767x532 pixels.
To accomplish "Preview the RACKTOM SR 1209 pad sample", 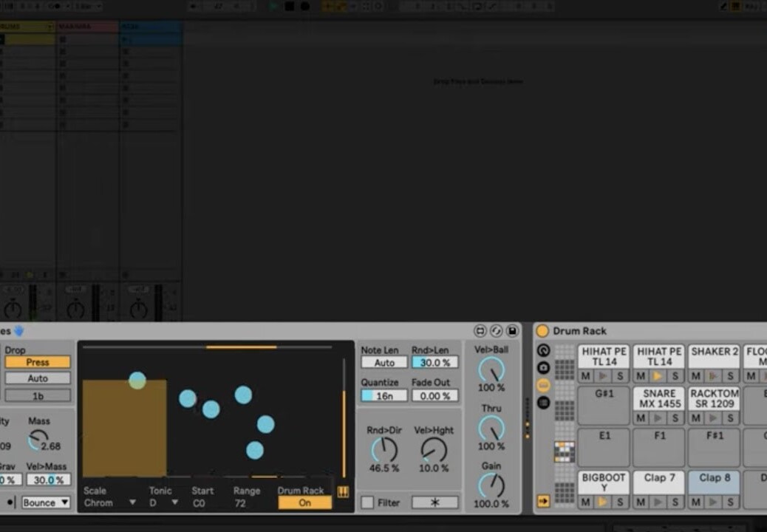I will [713, 418].
